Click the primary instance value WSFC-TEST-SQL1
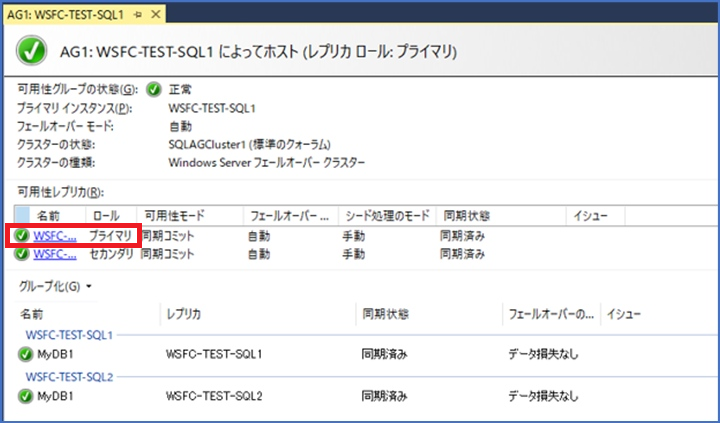720x423 pixels. pos(212,108)
